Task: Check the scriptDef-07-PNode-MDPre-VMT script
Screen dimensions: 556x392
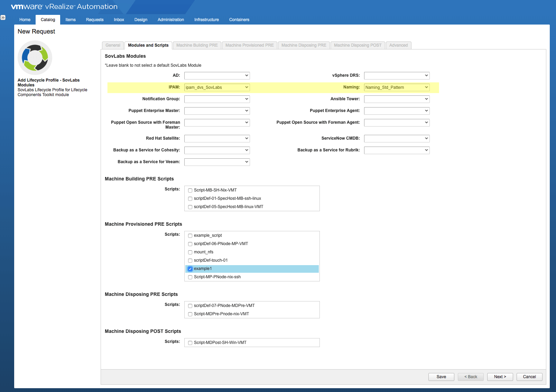Action: click(190, 306)
